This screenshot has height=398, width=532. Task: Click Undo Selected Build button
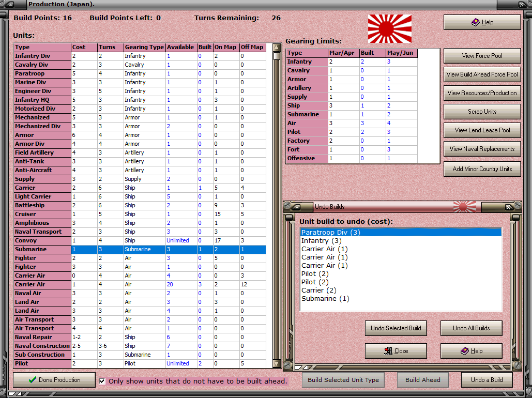pos(396,328)
